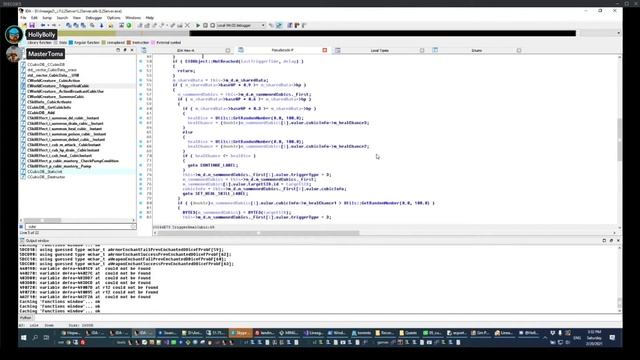The height and width of the screenshot is (360, 640).
Task: Click the Jump back arrow icon
Action: [43, 25]
